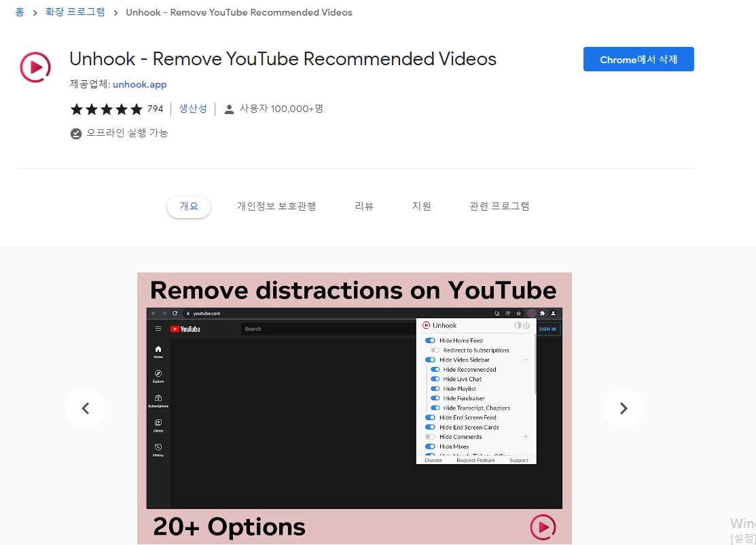Toggle Hide Comments switch
The height and width of the screenshot is (545, 756).
pyautogui.click(x=430, y=437)
